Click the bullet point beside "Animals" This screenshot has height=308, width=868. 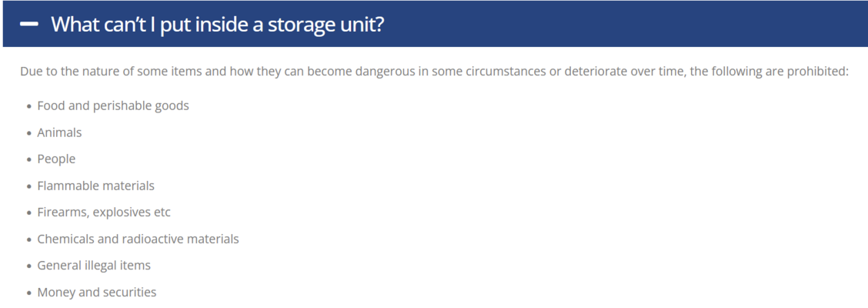click(x=28, y=133)
